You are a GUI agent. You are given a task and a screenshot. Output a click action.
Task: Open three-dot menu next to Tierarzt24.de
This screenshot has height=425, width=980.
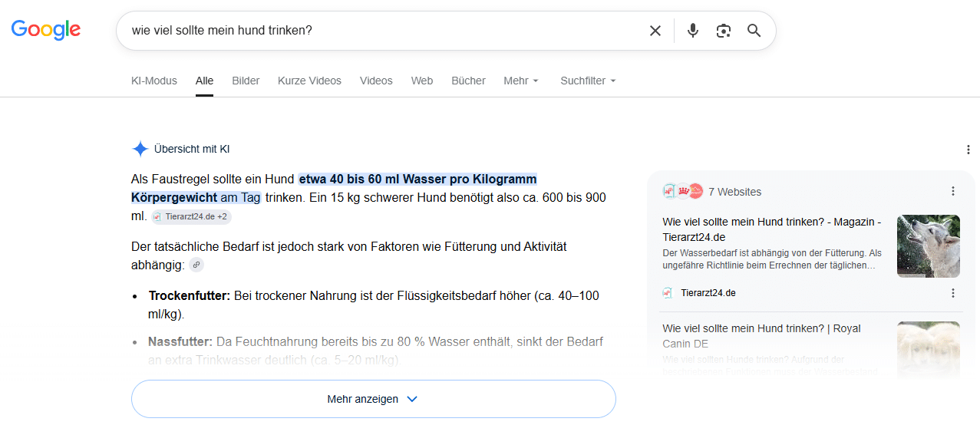[x=953, y=293]
